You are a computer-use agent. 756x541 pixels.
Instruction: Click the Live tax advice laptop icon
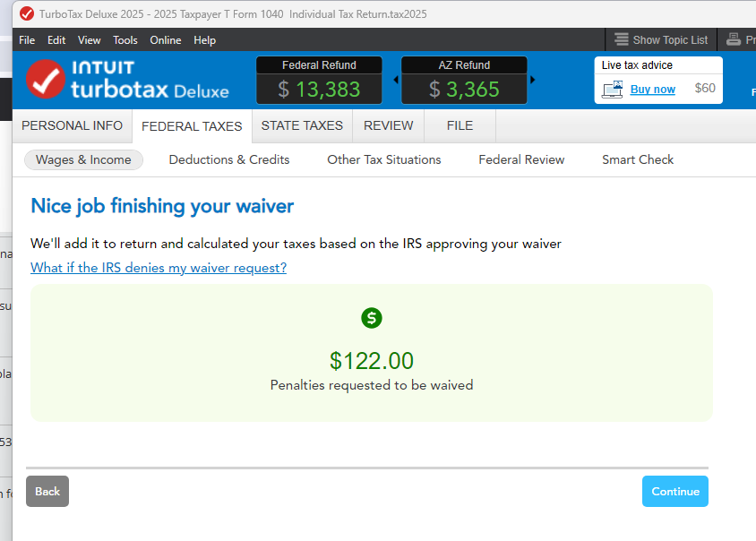coord(613,90)
